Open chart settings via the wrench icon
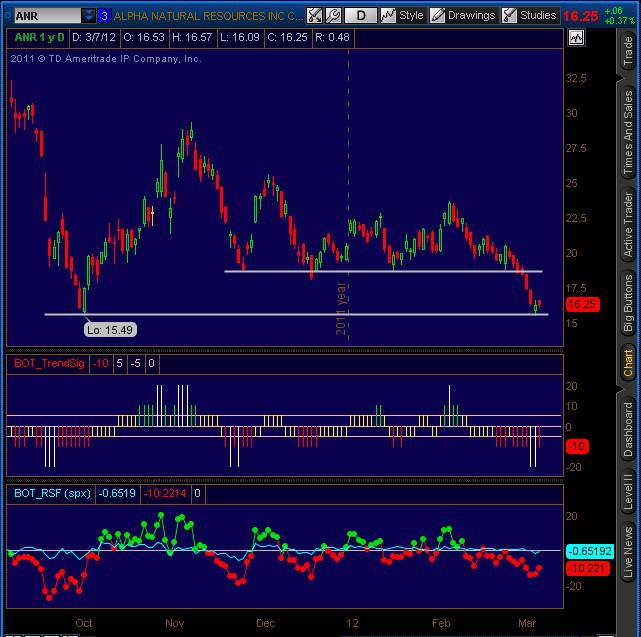641x637 pixels. [x=333, y=16]
